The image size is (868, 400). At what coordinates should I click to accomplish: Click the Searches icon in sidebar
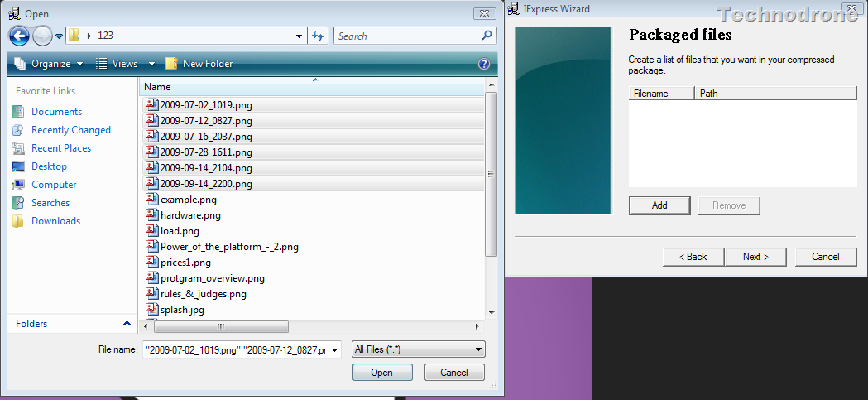click(18, 203)
